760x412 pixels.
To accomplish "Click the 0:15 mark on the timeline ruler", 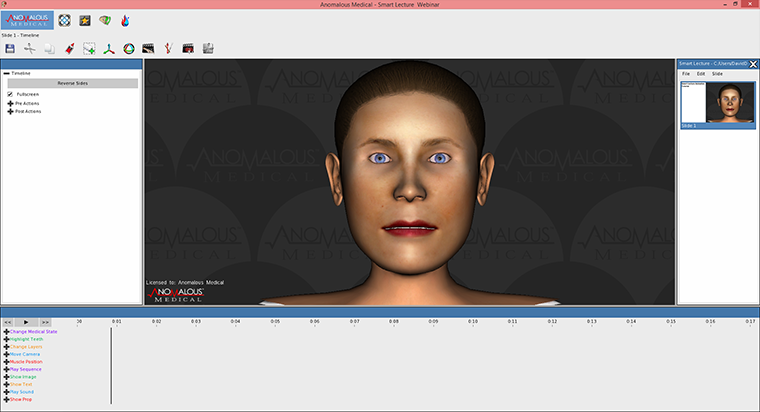I will [670, 321].
